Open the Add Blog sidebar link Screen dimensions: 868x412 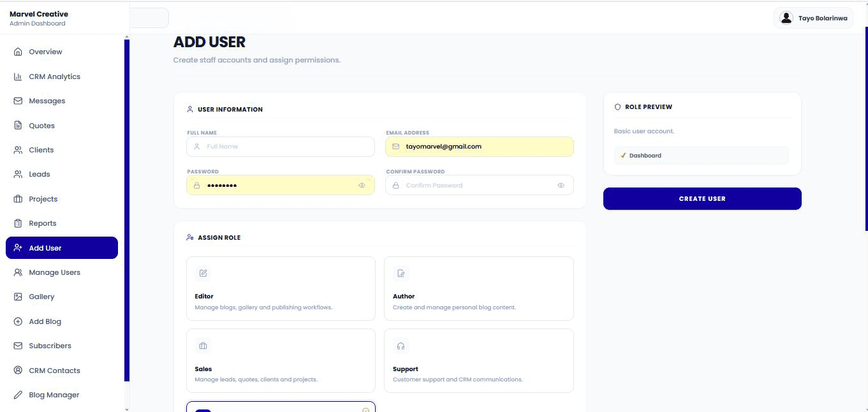(62, 321)
